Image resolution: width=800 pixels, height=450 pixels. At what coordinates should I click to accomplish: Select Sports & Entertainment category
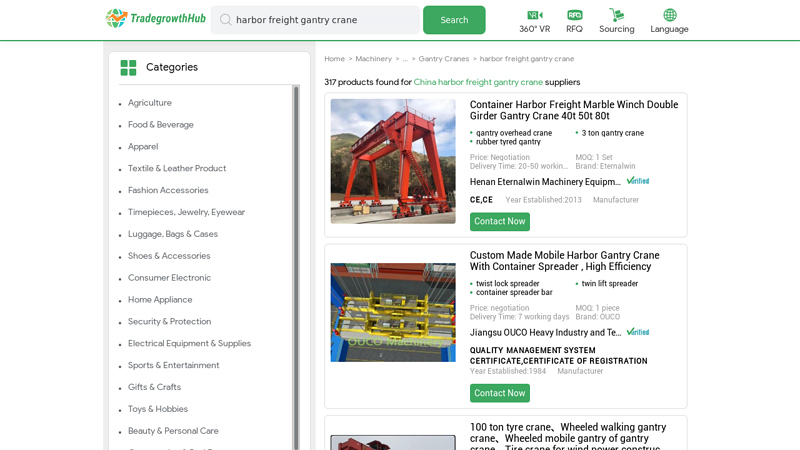pyautogui.click(x=173, y=365)
